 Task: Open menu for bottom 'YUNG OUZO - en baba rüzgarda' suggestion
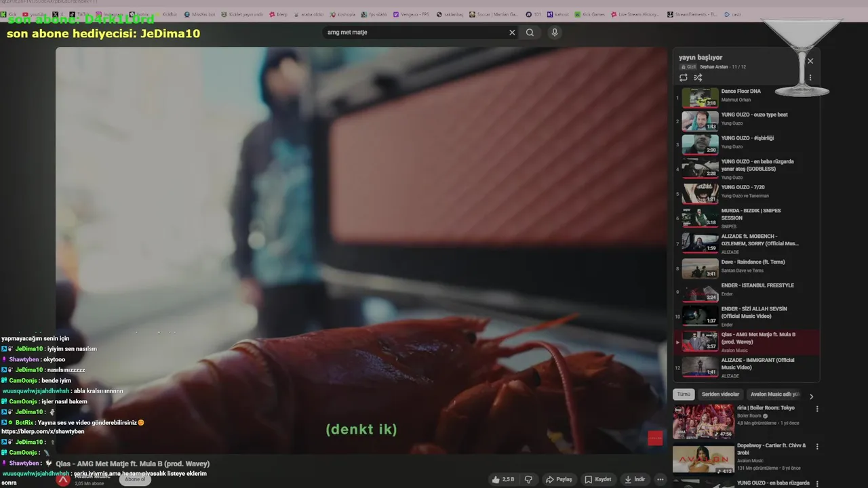[817, 484]
